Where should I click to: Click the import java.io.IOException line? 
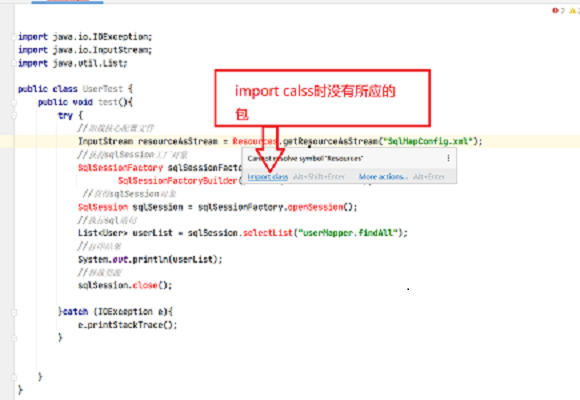tap(85, 37)
